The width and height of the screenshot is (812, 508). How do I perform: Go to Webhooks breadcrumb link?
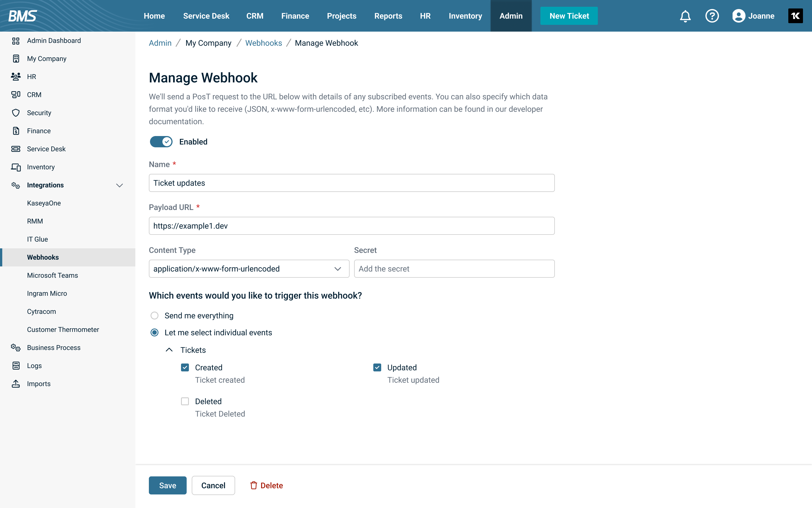tap(263, 43)
